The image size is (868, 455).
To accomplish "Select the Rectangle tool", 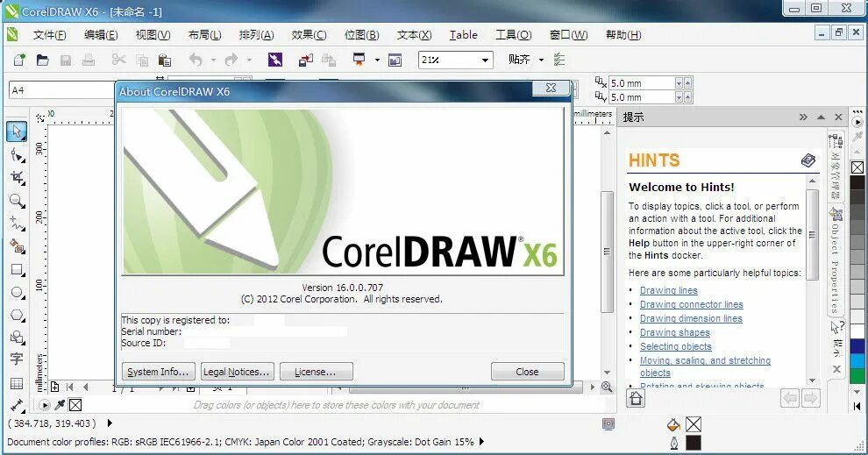I will (x=18, y=269).
